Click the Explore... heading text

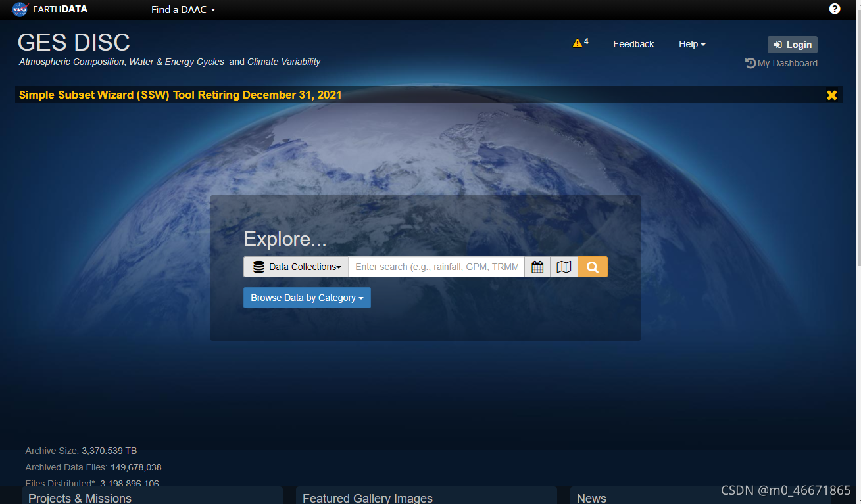click(285, 239)
